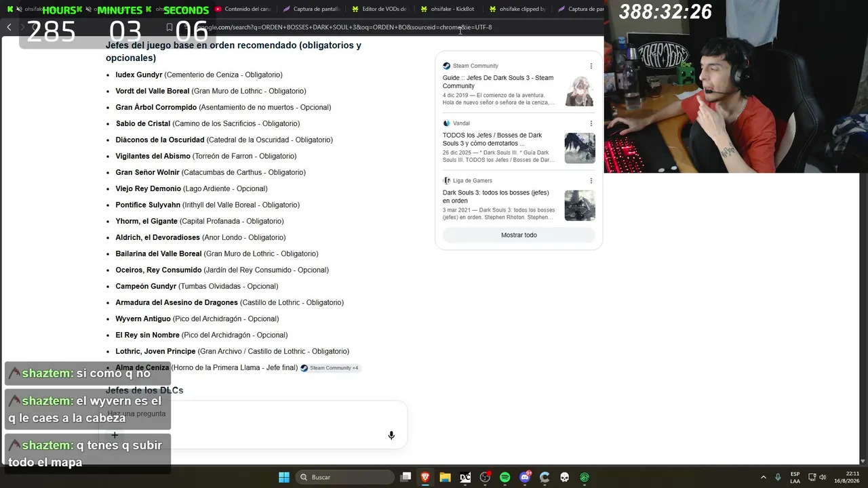Click the 'Aldrich, el Devoradioses' entry
Viewport: 868px width, 488px height.
point(158,237)
